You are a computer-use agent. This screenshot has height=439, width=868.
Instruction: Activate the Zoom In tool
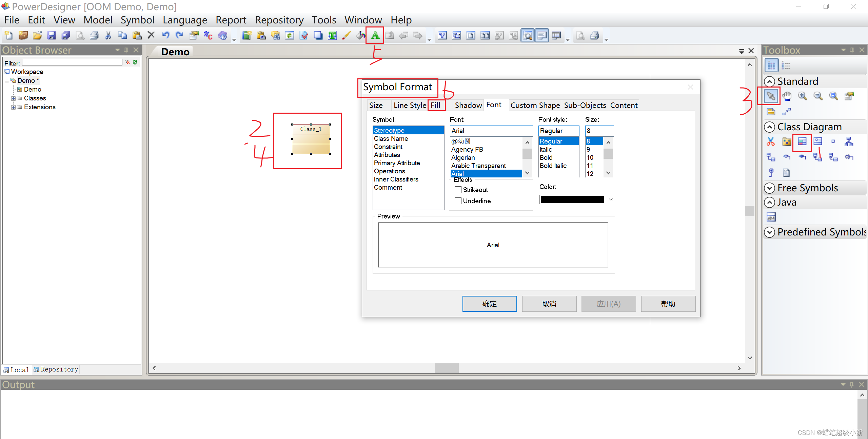tap(802, 96)
